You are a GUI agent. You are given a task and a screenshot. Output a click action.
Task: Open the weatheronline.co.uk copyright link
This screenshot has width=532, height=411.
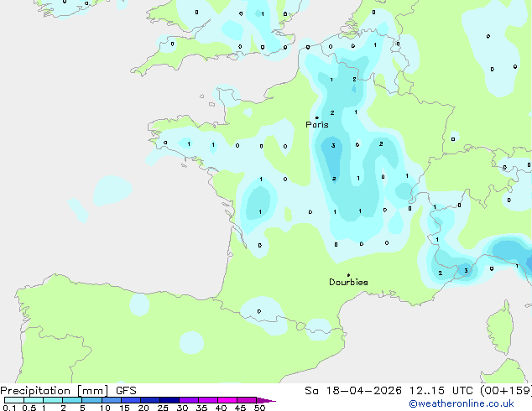(462, 403)
